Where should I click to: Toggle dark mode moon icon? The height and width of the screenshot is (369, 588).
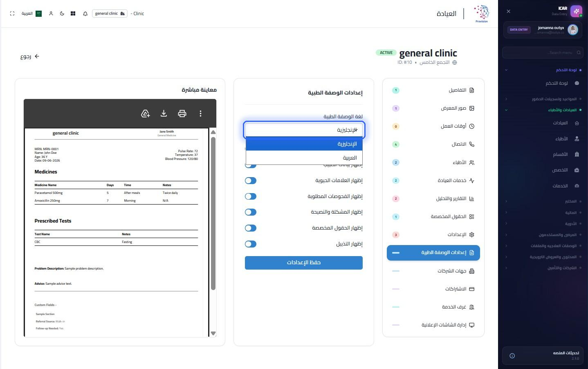click(x=62, y=13)
